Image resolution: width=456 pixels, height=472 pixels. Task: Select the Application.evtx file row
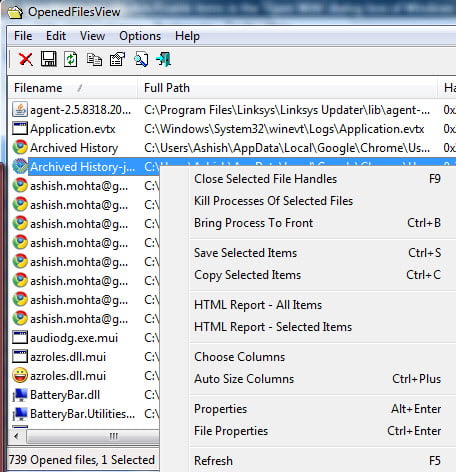coord(232,128)
